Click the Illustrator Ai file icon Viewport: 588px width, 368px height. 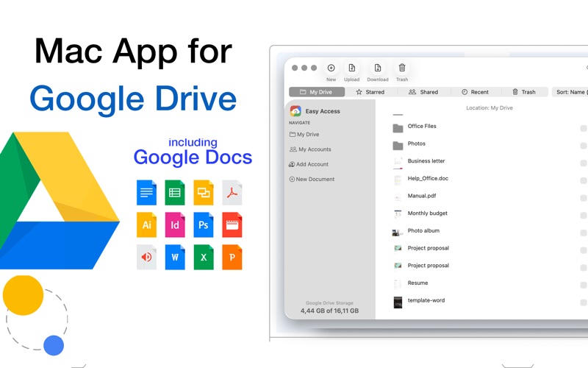coord(146,225)
